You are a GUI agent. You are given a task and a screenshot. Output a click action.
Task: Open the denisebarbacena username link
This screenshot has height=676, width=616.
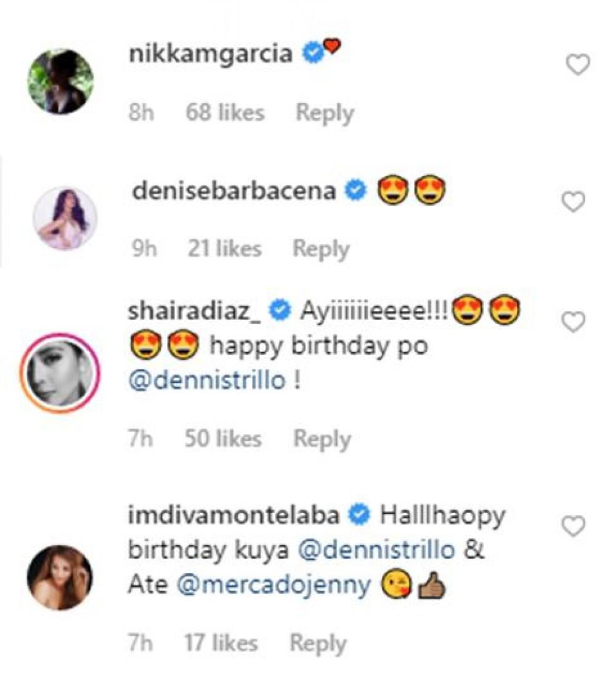(234, 191)
